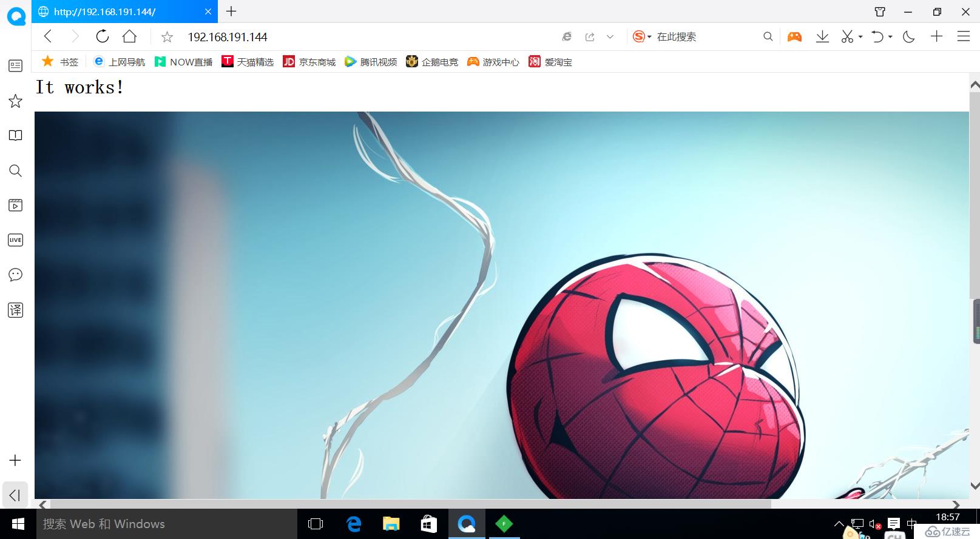Click the address bar URL field

click(x=364, y=37)
